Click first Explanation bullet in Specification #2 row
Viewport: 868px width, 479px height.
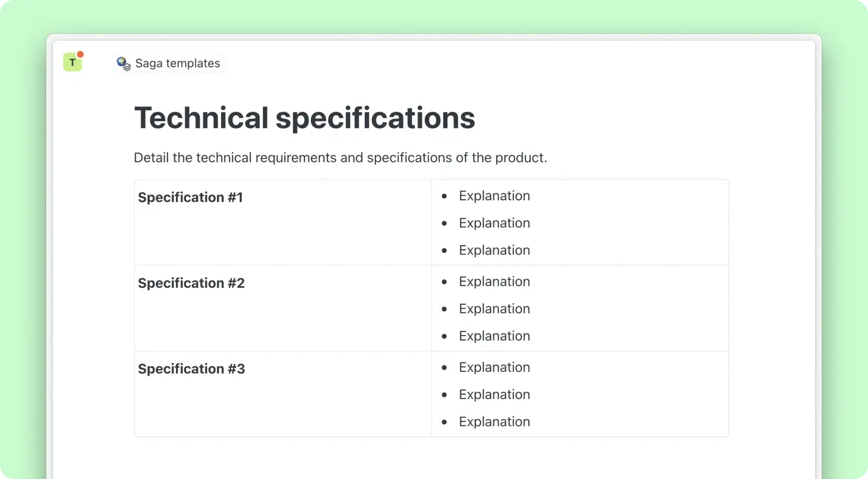coord(494,282)
